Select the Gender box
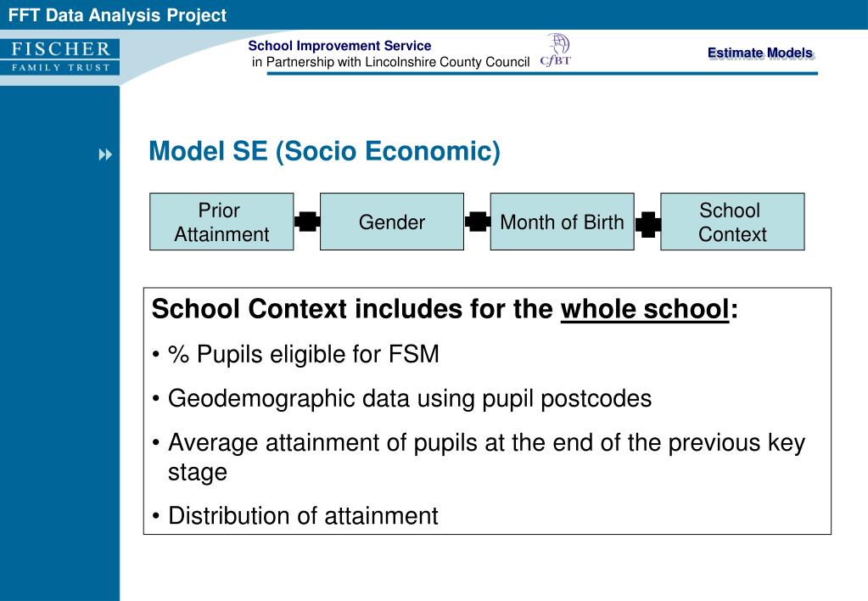868x601 pixels. 392,222
